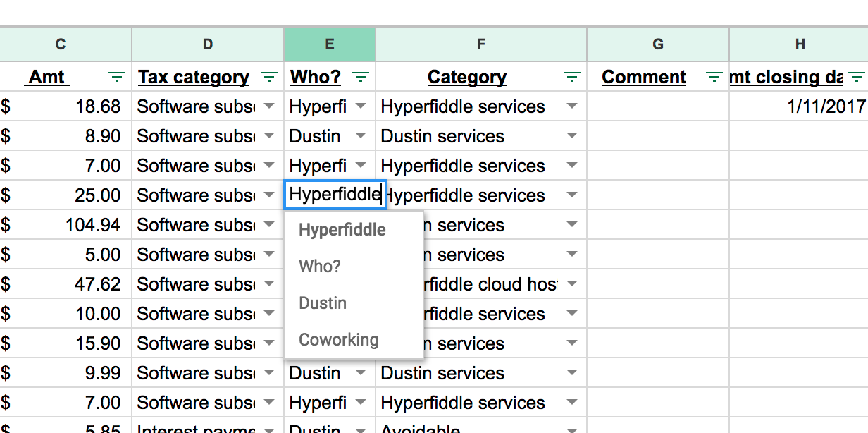This screenshot has height=433, width=868.
Task: Select the Dustin cell in the 9.99 row
Action: (330, 373)
